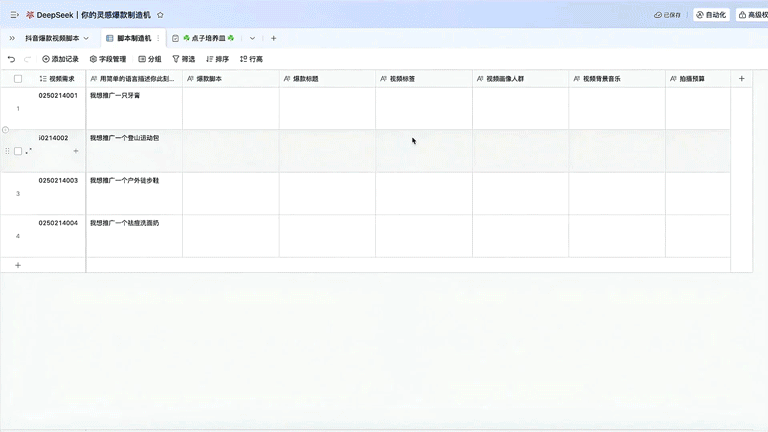768x432 pixels.
Task: Open the 分组 grouping option
Action: (149, 59)
